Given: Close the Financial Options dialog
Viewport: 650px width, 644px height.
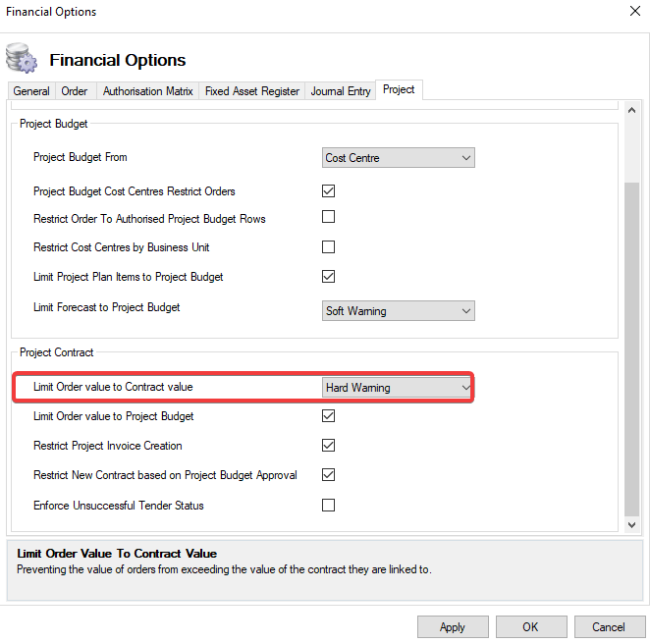Looking at the screenshot, I should pyautogui.click(x=633, y=13).
